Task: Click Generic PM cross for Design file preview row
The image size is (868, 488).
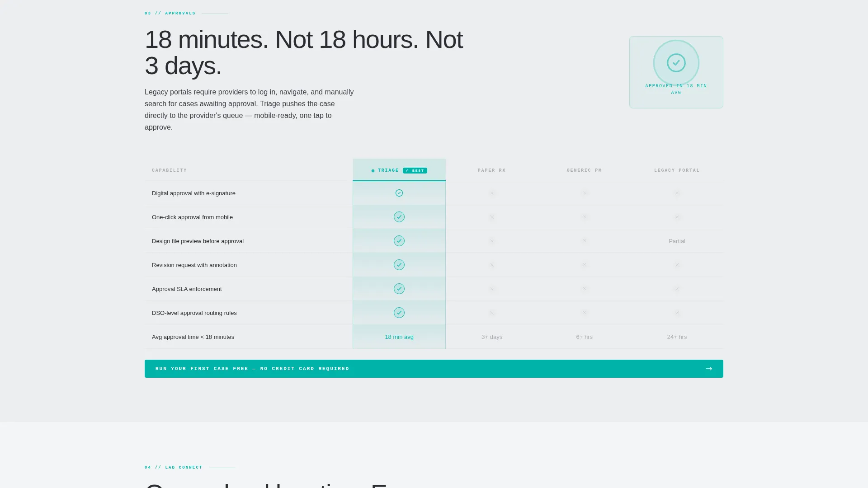Action: 585,241
